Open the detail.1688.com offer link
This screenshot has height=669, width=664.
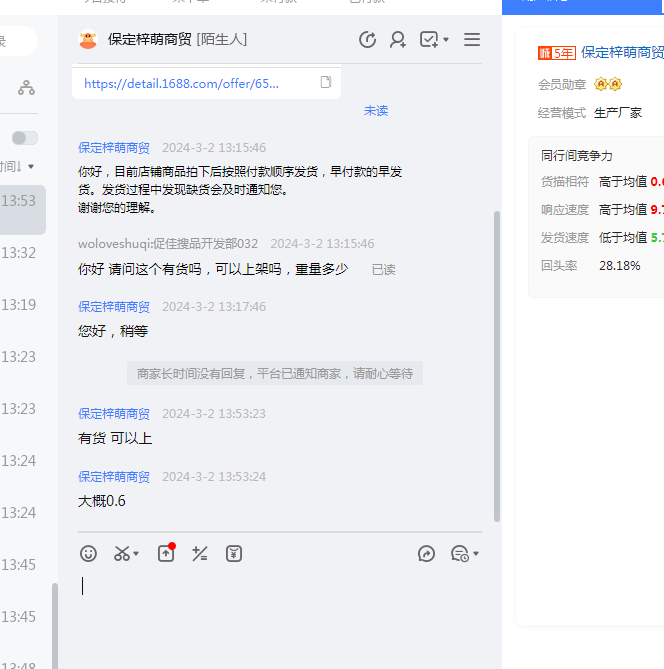point(182,84)
